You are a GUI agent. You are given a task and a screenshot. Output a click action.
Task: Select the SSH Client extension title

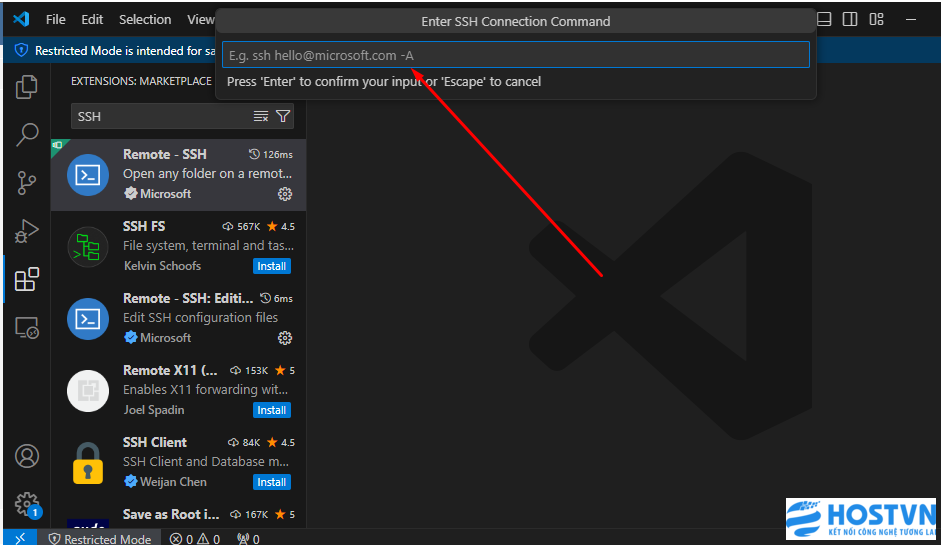[155, 442]
